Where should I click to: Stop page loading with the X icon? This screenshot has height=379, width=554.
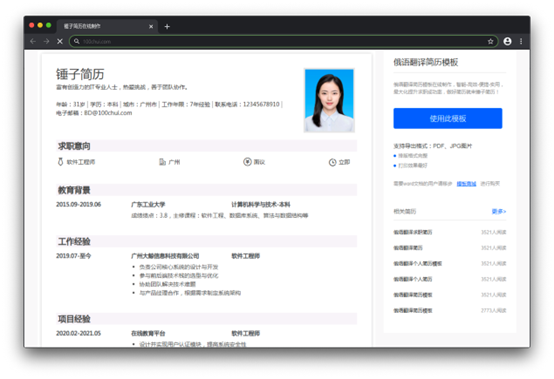(x=60, y=41)
